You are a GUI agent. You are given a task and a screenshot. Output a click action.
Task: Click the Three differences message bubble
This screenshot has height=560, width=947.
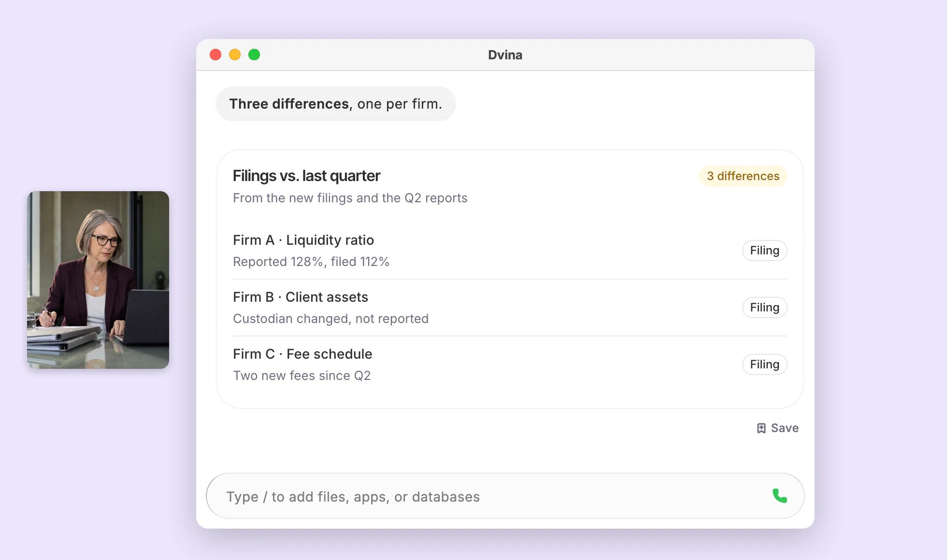[x=335, y=104]
